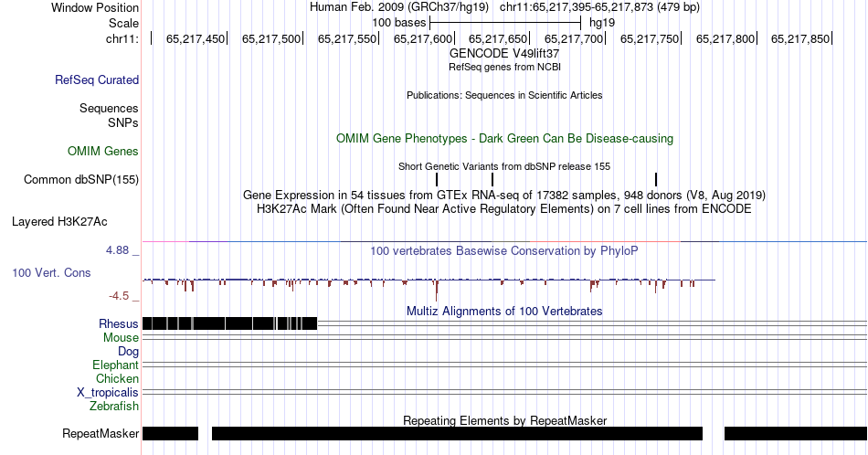
Task: Click the Scale label
Action: [123, 23]
